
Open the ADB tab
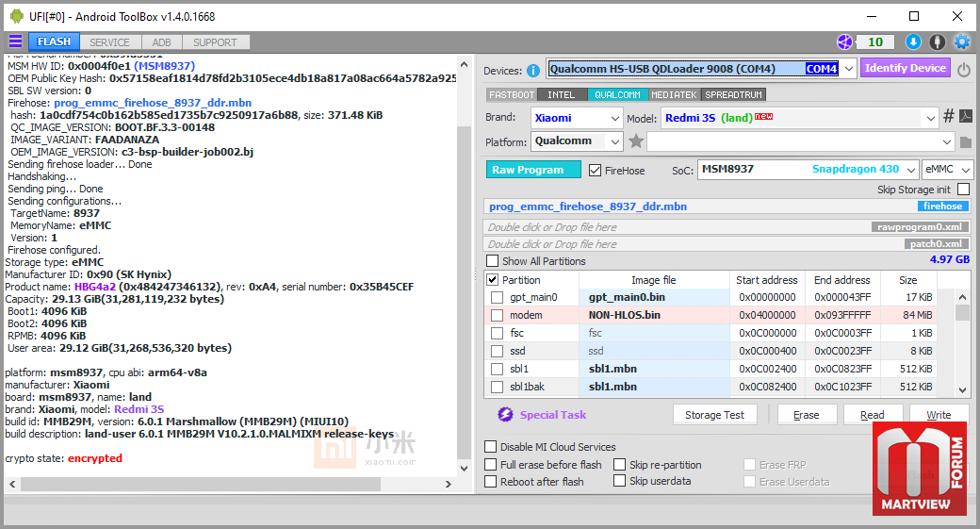click(x=161, y=42)
